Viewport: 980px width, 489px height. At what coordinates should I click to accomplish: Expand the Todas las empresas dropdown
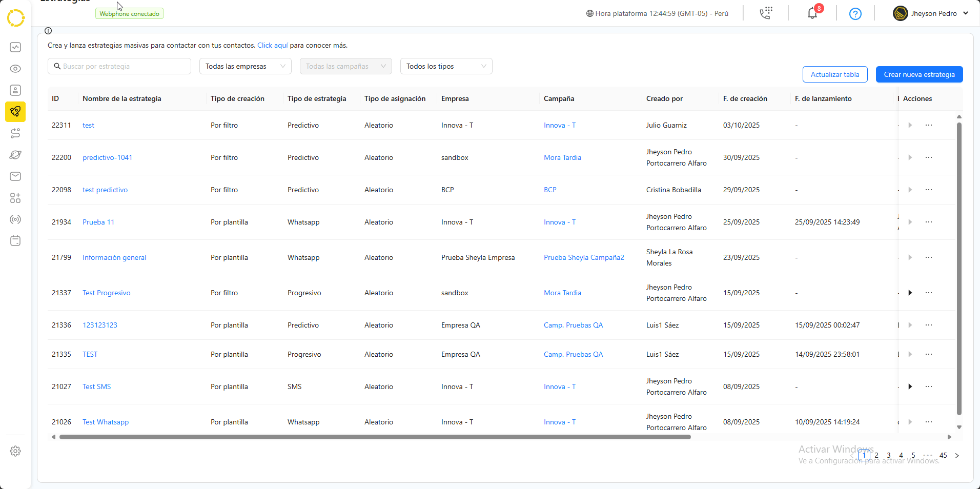(x=245, y=66)
